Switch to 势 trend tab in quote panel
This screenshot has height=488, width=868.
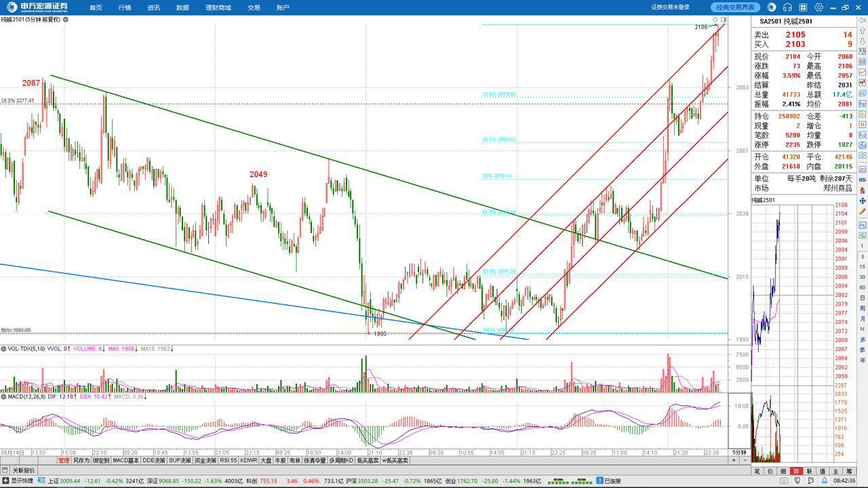tap(797, 471)
